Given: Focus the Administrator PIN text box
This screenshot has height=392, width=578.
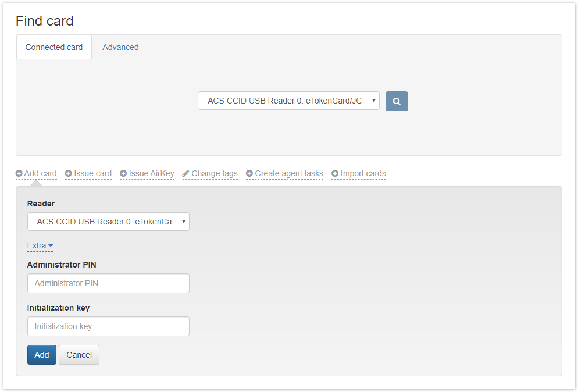Looking at the screenshot, I should coord(108,283).
